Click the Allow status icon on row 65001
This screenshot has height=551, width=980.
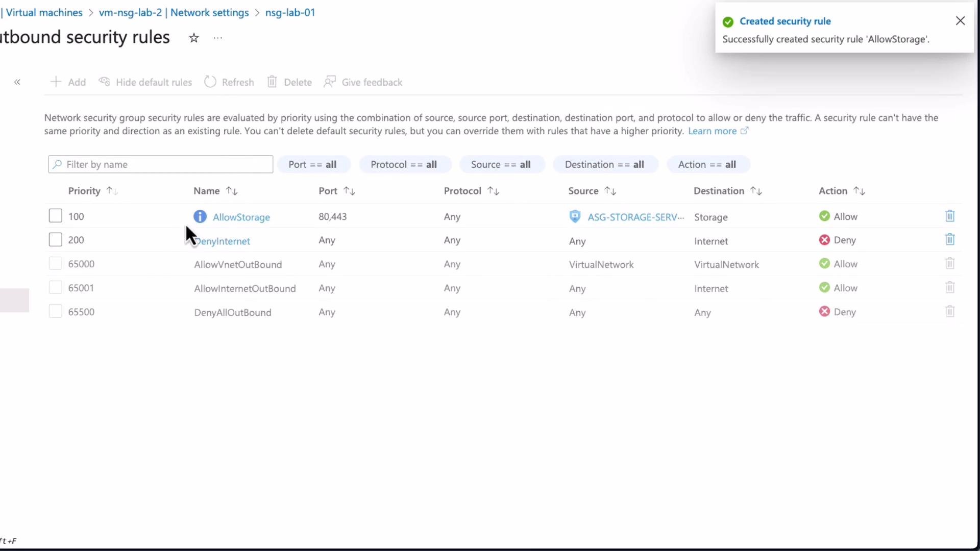tap(824, 288)
